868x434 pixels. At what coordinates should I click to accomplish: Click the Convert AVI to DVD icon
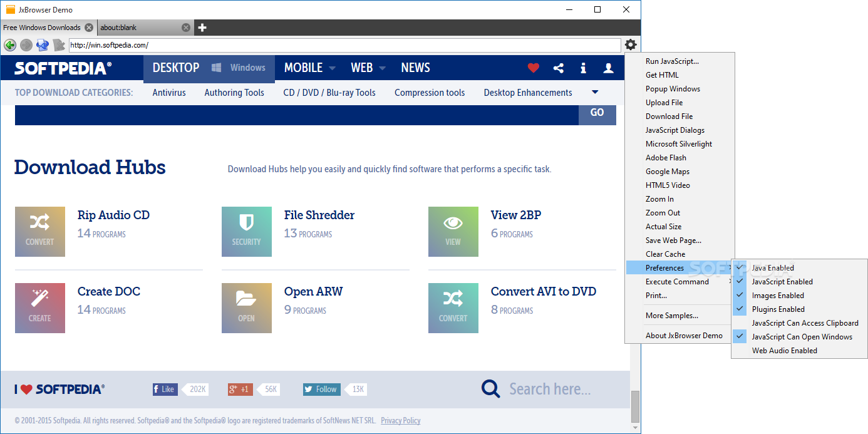tap(453, 308)
